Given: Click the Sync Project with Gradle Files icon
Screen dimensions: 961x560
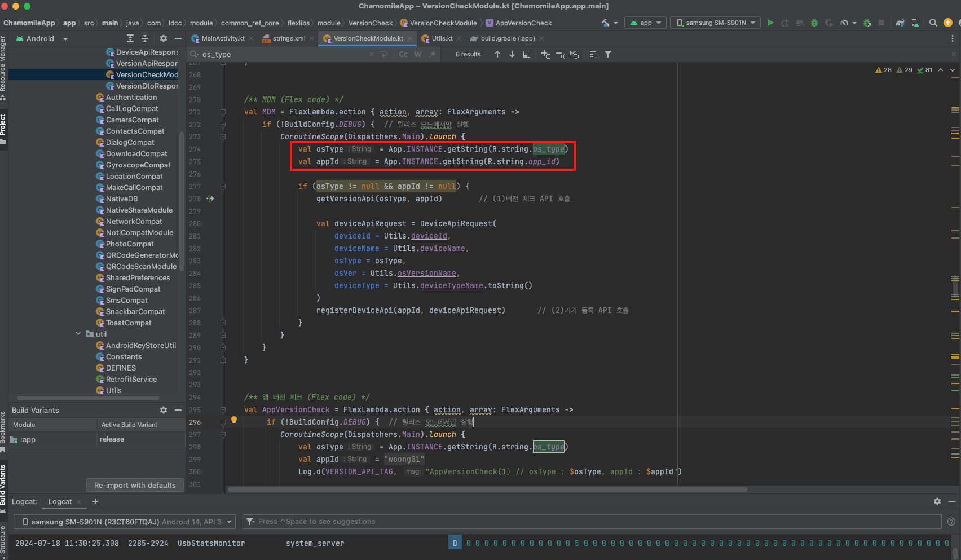Looking at the screenshot, I should pyautogui.click(x=900, y=23).
